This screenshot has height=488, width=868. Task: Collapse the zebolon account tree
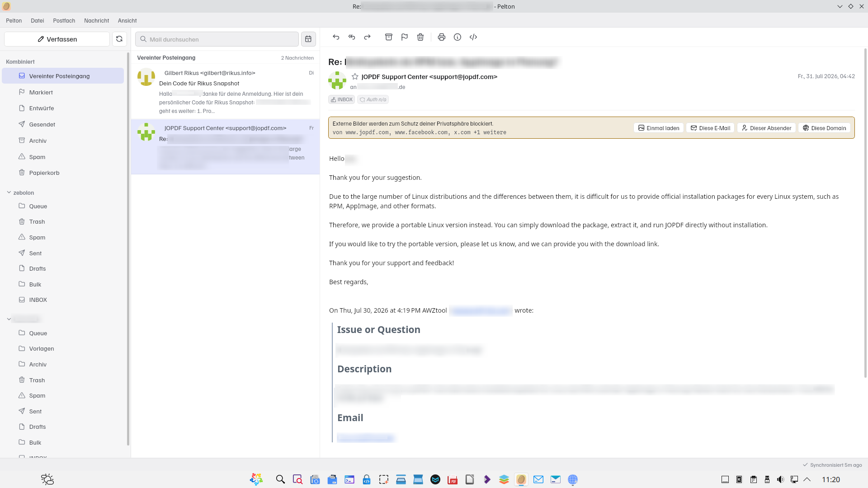(x=9, y=192)
